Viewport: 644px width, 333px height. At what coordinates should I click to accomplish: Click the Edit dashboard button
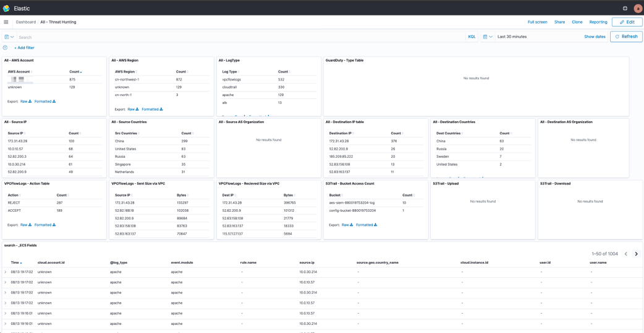(x=627, y=22)
